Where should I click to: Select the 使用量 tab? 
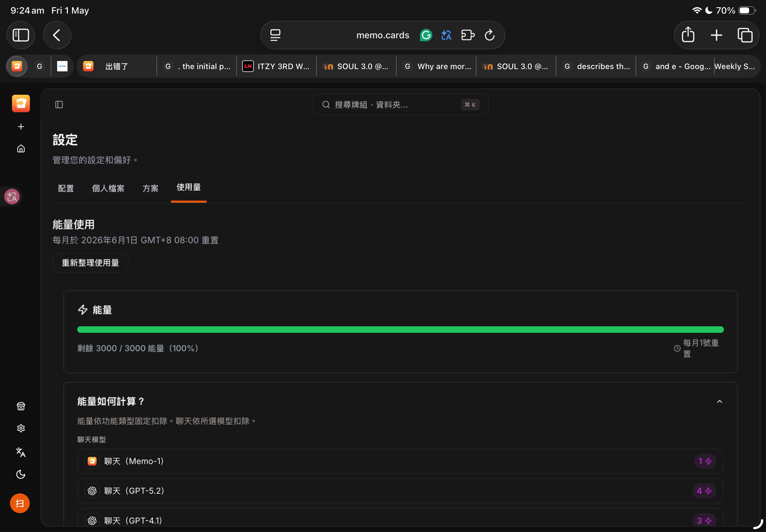[x=189, y=187]
